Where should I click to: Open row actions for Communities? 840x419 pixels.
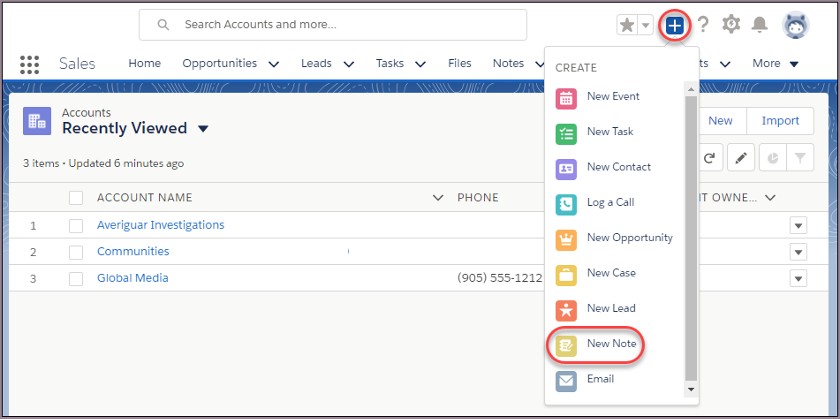coord(798,252)
